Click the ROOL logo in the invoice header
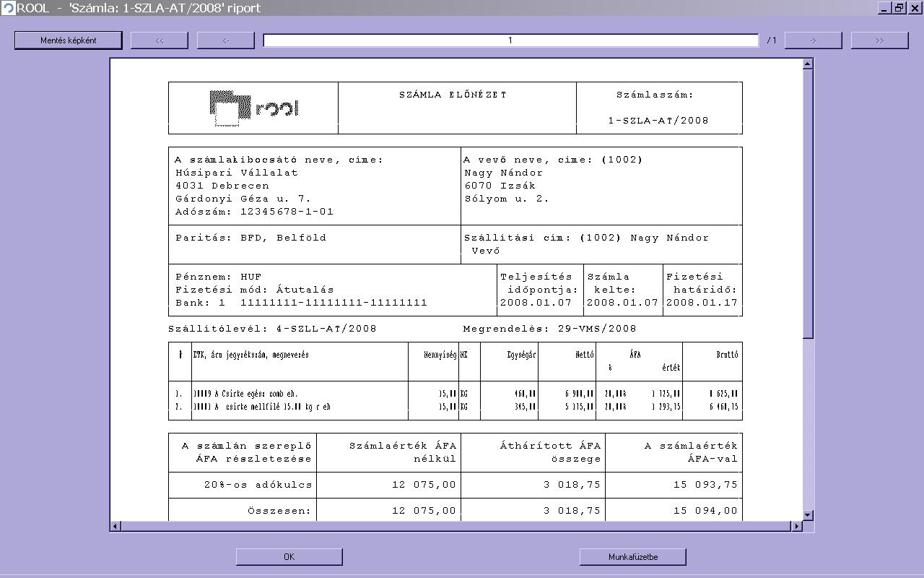924x578 pixels. tap(254, 108)
